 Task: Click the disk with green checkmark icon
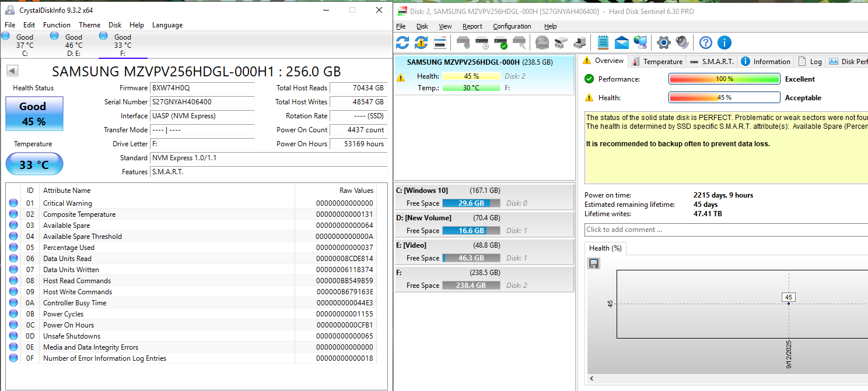[501, 43]
